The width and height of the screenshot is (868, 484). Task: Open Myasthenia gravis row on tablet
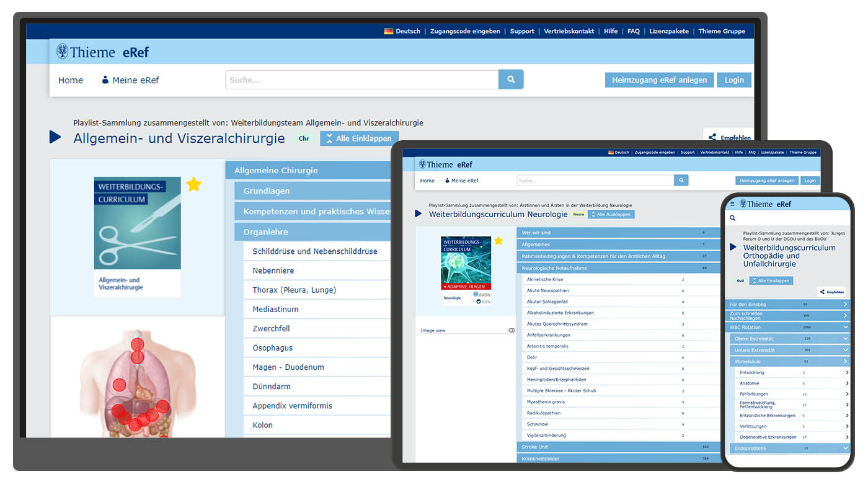[x=620, y=401]
